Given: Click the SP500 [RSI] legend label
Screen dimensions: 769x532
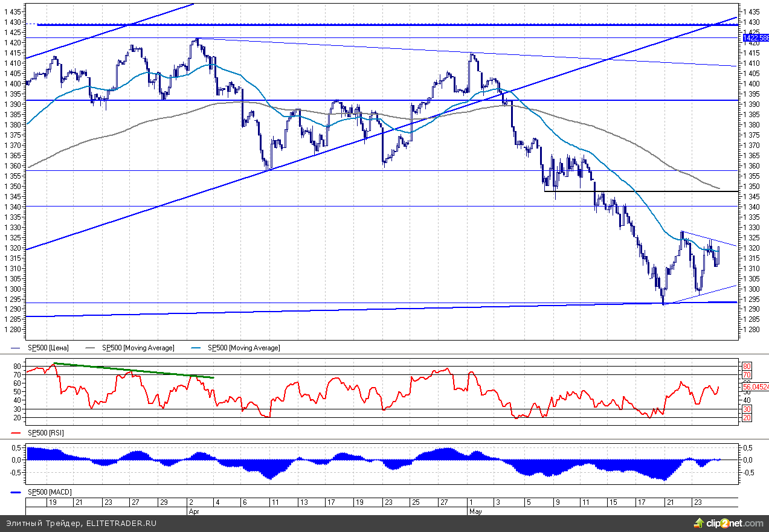Looking at the screenshot, I should (x=45, y=433).
